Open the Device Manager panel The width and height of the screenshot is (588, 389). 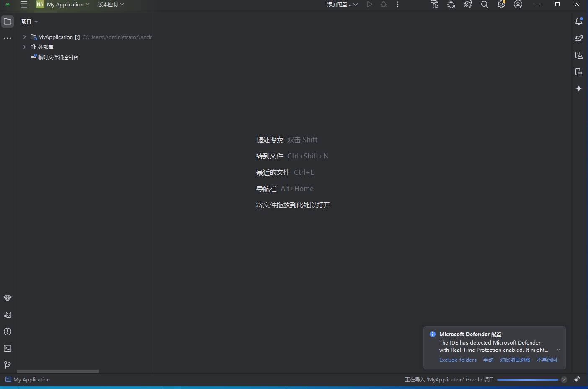[578, 55]
